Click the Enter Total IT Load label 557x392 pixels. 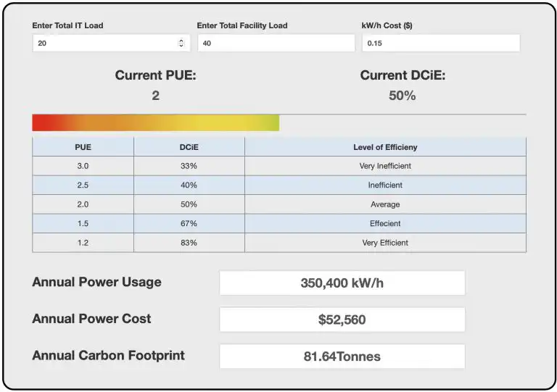(x=67, y=25)
